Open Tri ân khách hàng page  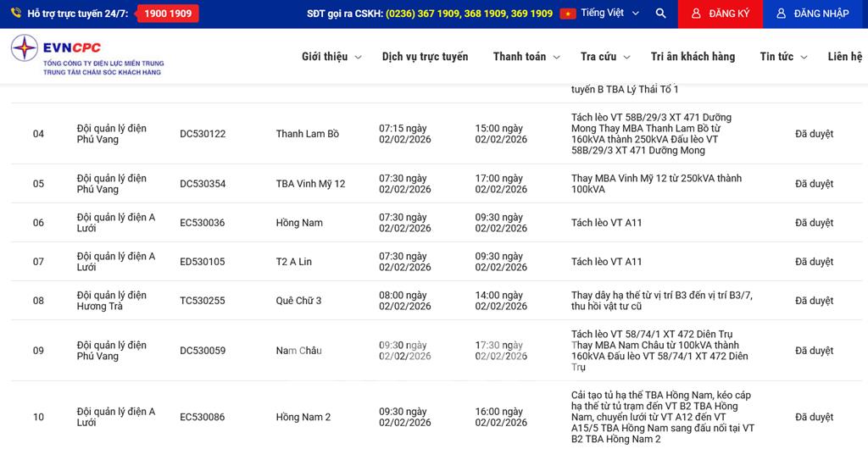[x=693, y=57]
